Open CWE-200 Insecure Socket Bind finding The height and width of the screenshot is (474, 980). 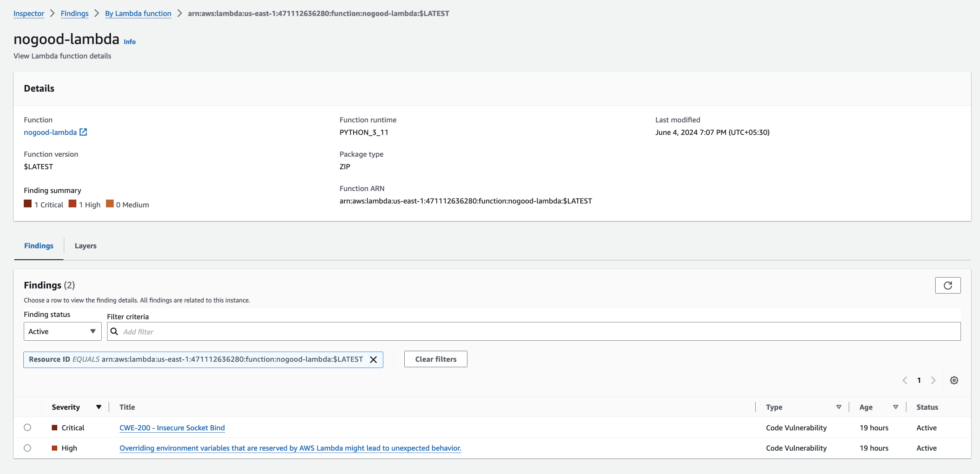pyautogui.click(x=172, y=428)
